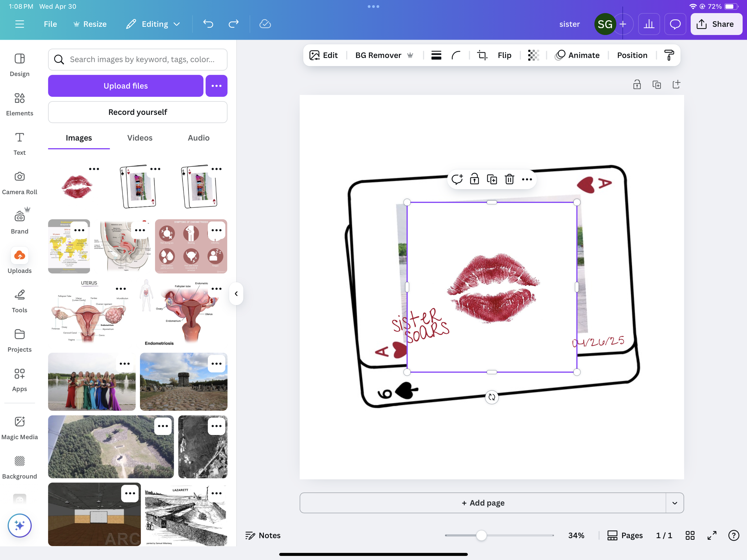Open Camera Roll in sidebar
This screenshot has width=747, height=560.
coord(20,183)
